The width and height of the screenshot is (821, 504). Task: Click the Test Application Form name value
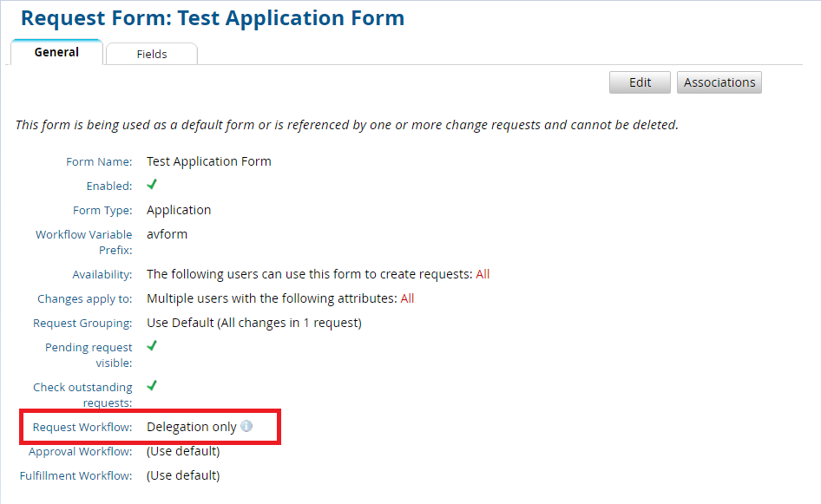(x=209, y=161)
